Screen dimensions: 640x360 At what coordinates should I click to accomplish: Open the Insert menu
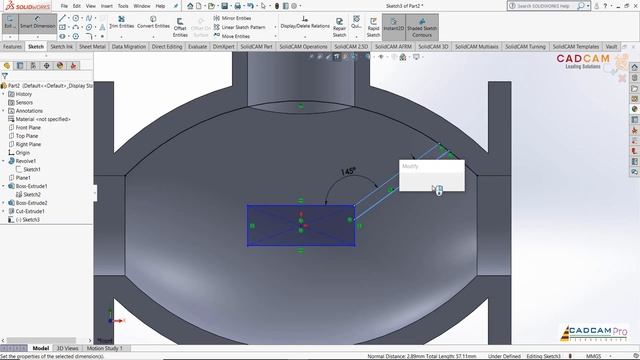click(x=107, y=6)
